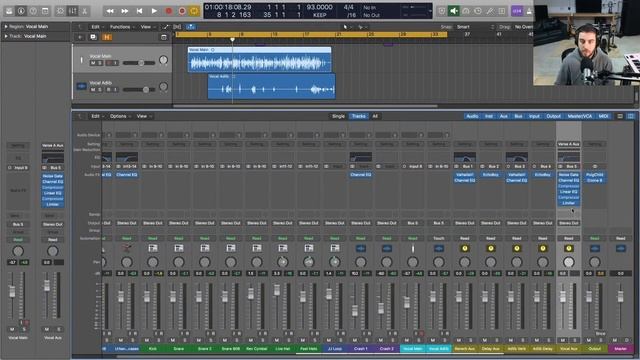Show the Toolbar button in control bar
The height and width of the screenshot is (360, 640).
[x=45, y=11]
